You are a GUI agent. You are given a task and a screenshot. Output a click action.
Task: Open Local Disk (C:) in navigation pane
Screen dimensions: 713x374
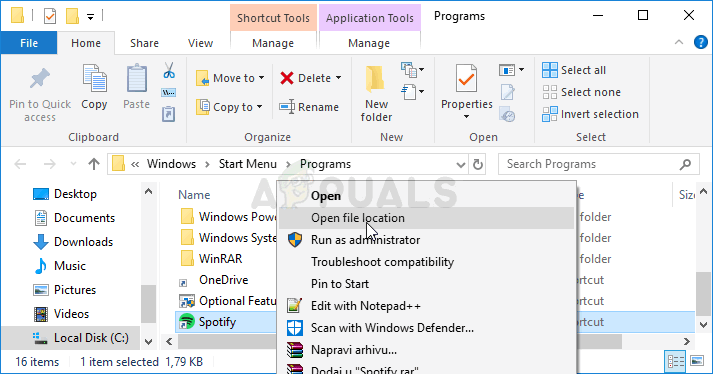(80, 338)
